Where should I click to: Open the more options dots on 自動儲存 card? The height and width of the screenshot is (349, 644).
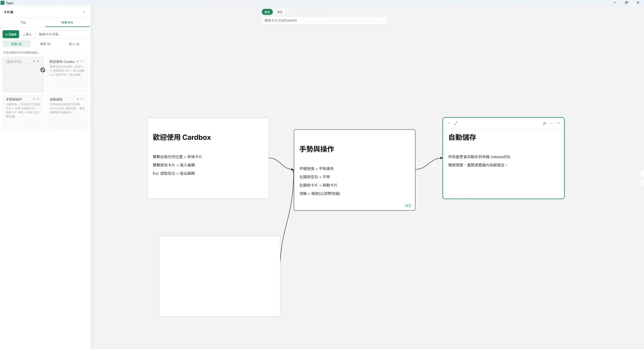pos(551,123)
